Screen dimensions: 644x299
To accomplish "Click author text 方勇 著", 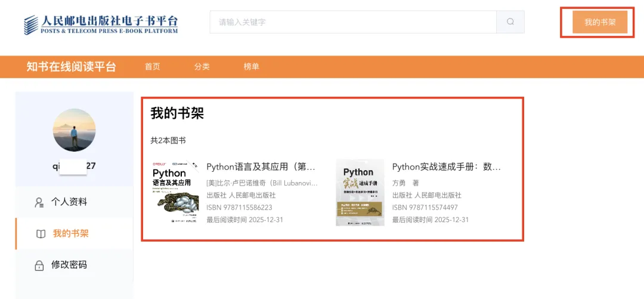I will (x=405, y=183).
